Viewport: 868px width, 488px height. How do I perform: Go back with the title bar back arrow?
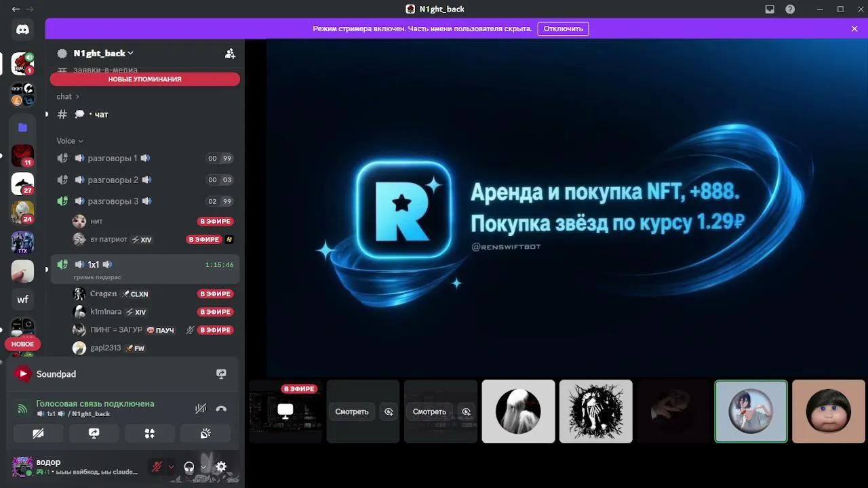tap(16, 9)
